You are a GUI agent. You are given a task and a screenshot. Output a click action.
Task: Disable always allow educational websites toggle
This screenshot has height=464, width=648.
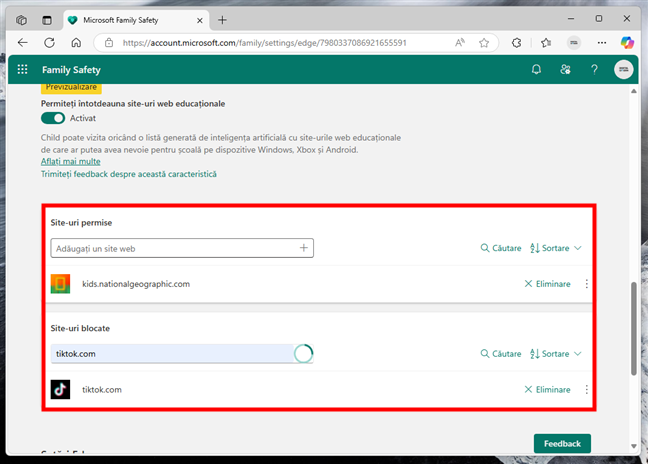(53, 118)
